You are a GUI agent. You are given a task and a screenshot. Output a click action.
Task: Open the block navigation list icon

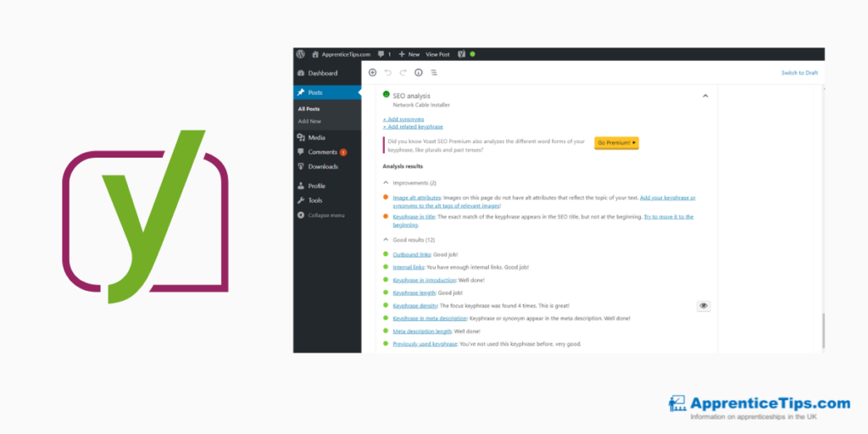point(434,73)
